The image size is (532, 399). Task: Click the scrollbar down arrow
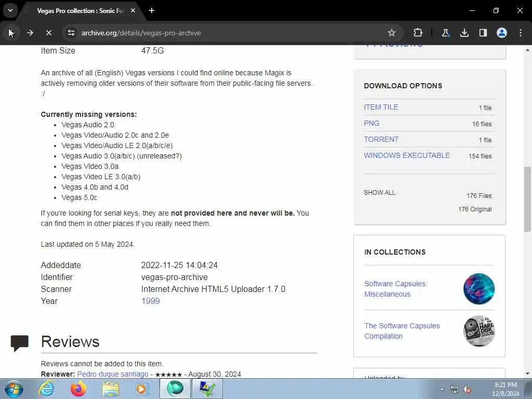[527, 374]
